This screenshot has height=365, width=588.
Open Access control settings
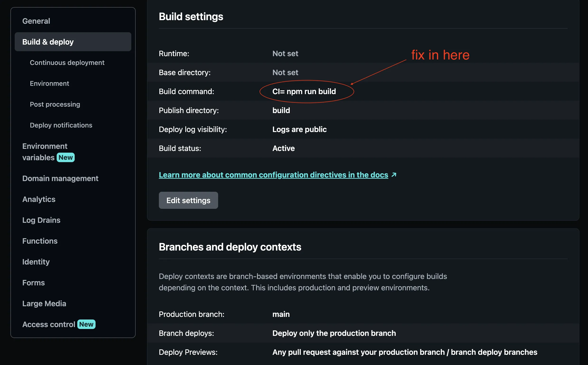pos(49,324)
